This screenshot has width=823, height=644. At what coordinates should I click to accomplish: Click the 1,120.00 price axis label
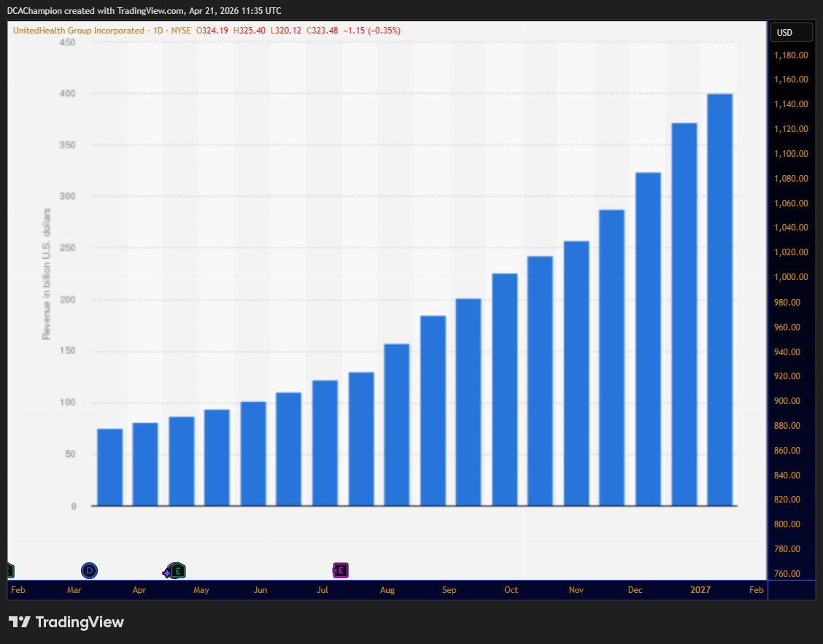click(x=791, y=128)
